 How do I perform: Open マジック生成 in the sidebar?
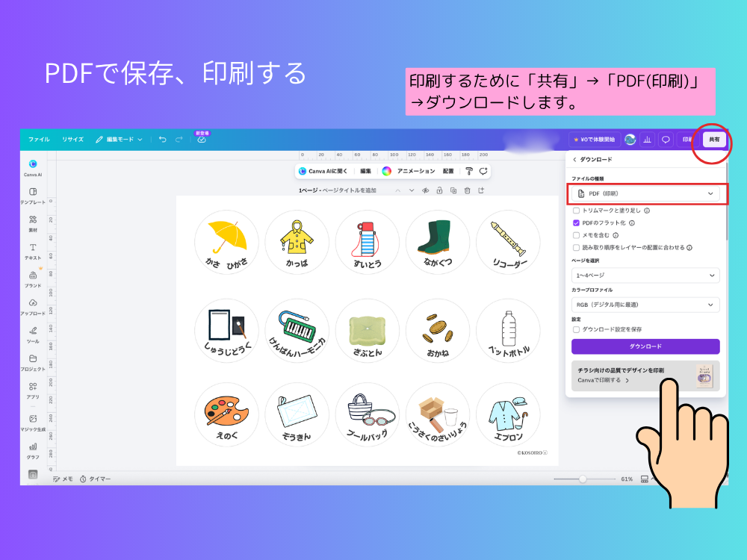coord(33,423)
